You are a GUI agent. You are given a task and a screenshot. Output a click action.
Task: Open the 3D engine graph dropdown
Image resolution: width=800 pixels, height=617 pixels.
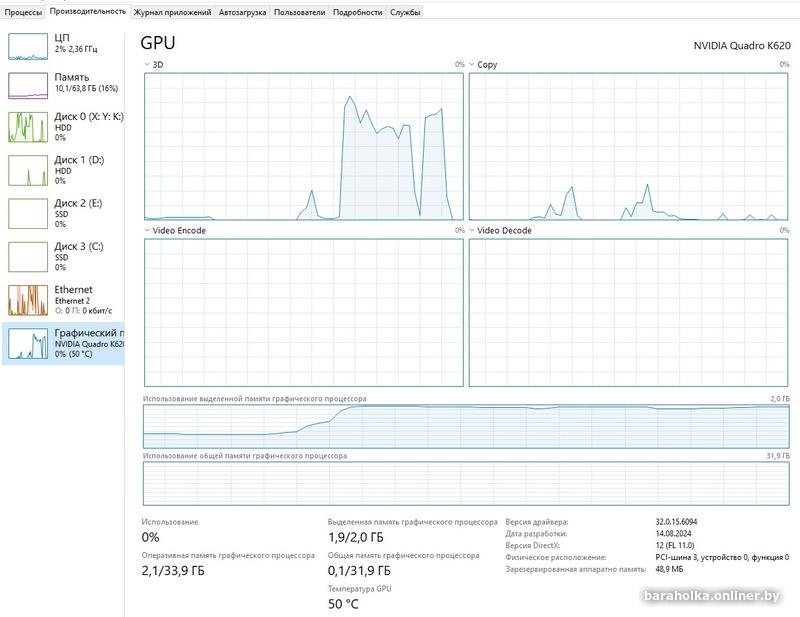(x=148, y=65)
